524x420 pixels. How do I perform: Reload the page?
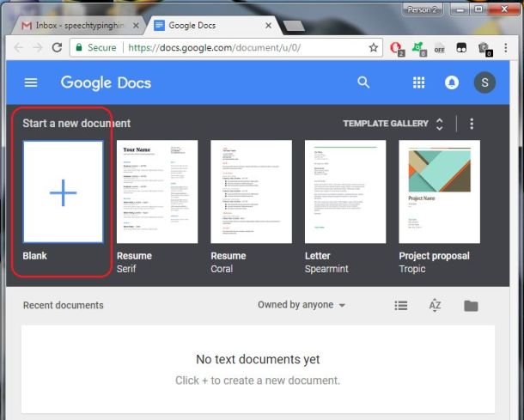pos(58,47)
